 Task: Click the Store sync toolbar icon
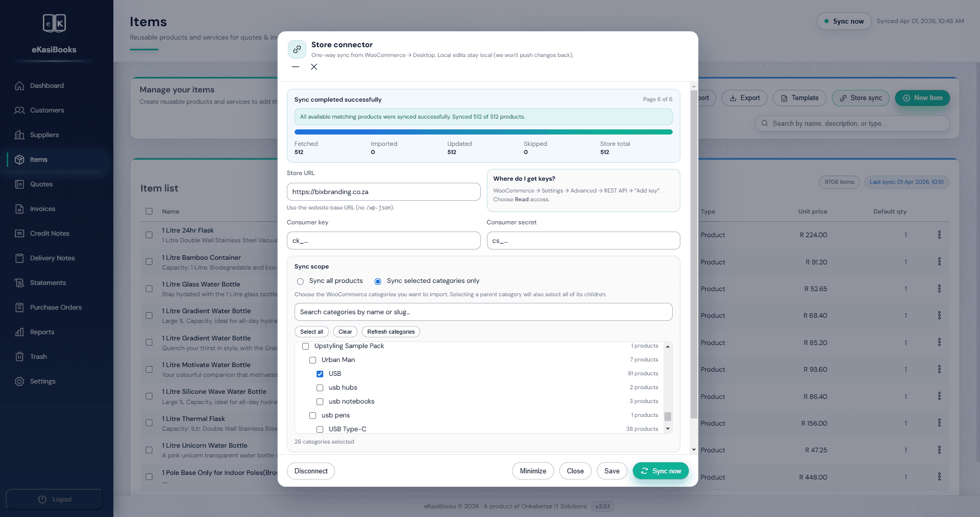843,98
